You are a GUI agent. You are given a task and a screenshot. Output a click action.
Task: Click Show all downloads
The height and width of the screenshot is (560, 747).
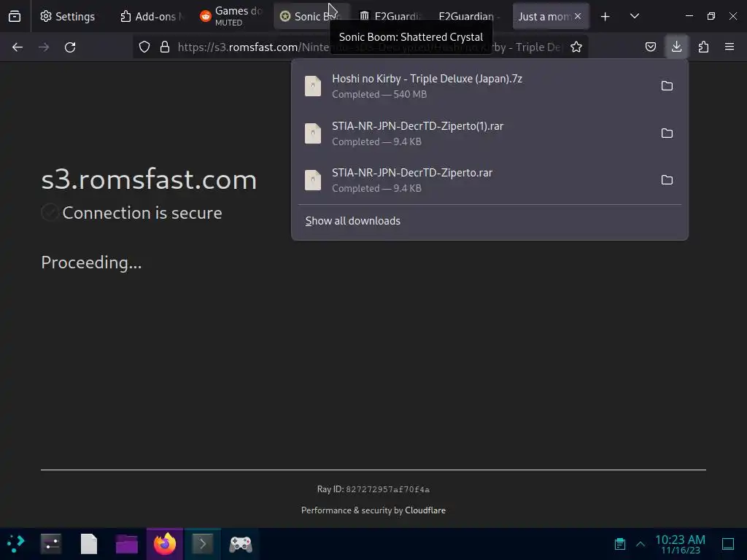tap(353, 221)
